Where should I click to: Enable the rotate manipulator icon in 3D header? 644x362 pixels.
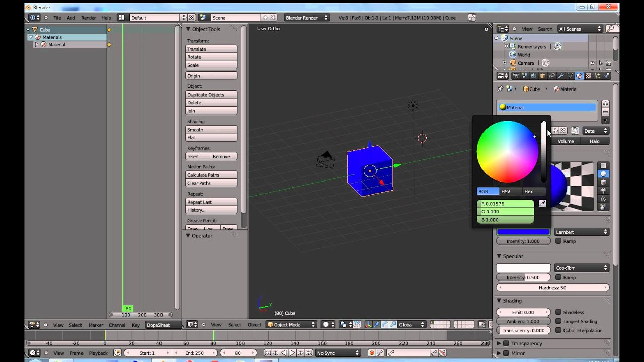[385, 324]
